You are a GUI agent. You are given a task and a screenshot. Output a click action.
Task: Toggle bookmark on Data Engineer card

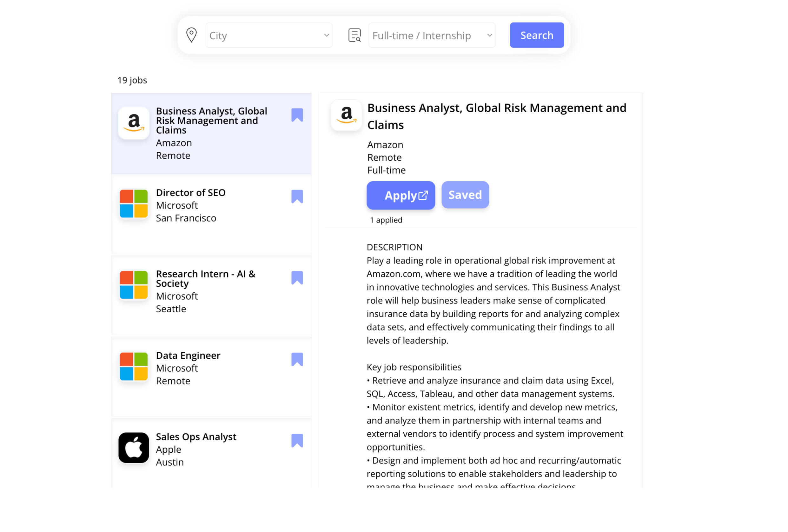pyautogui.click(x=297, y=359)
